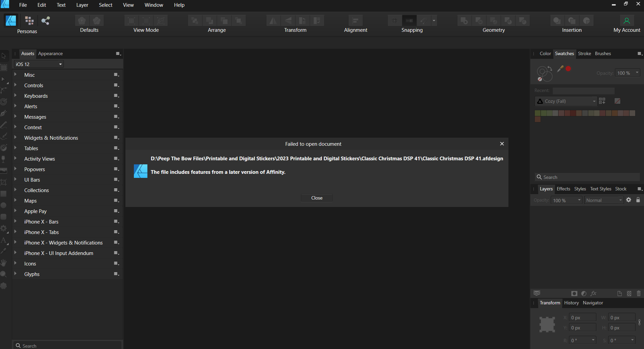Switch to the Appearance tab
Image resolution: width=644 pixels, height=349 pixels.
[x=50, y=53]
